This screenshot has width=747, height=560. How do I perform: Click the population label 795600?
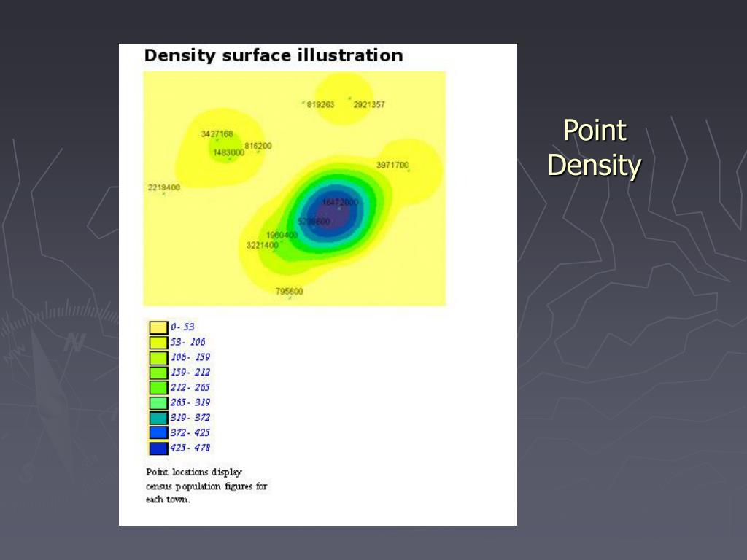tap(289, 292)
